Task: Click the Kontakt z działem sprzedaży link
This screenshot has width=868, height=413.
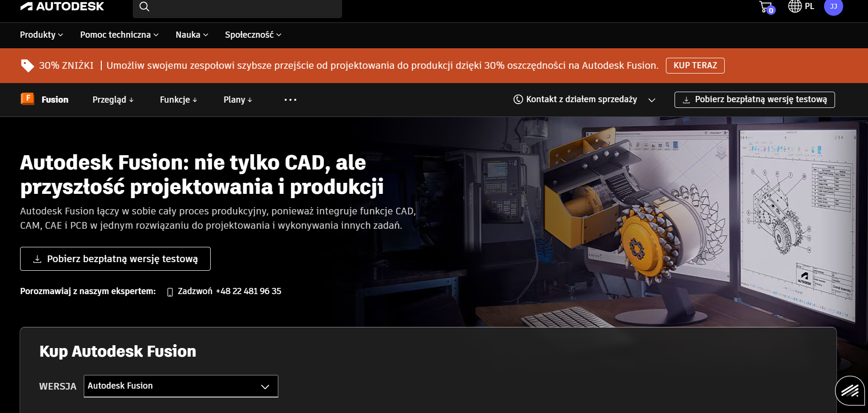Action: click(x=581, y=99)
